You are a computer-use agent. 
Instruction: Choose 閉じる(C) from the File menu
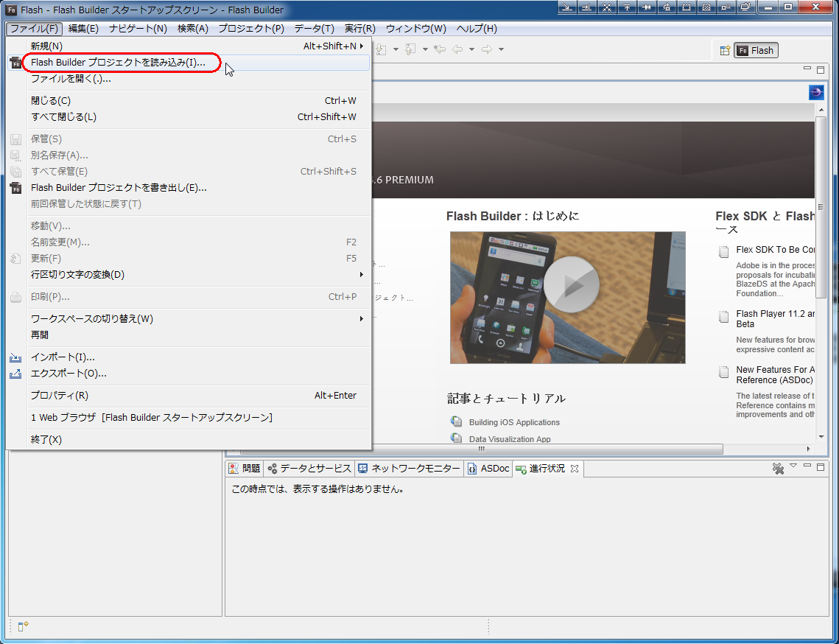(x=189, y=101)
